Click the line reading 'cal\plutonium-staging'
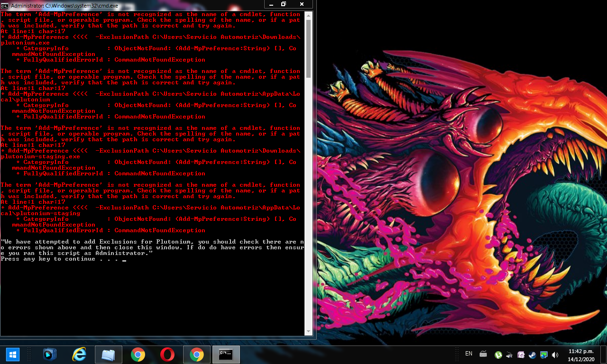607x364 pixels. [x=40, y=213]
